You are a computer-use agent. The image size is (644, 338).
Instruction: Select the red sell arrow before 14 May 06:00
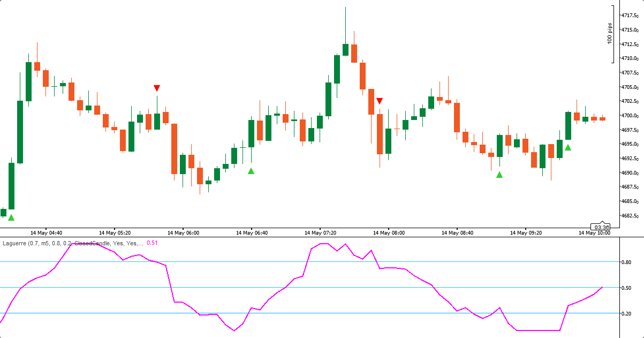157,88
